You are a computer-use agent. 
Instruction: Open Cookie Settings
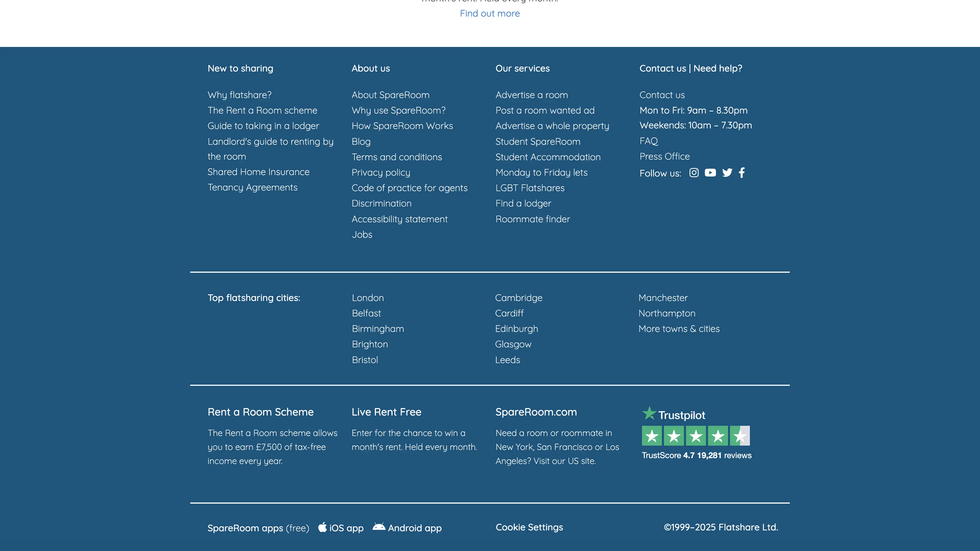[529, 527]
